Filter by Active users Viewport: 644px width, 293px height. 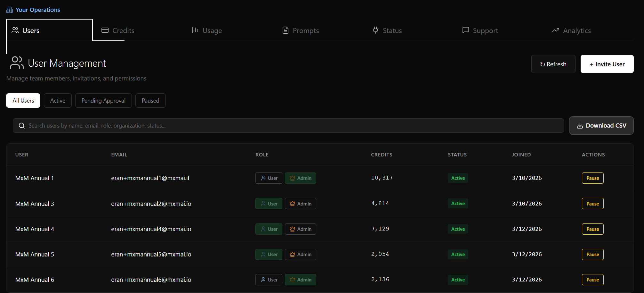pyautogui.click(x=58, y=100)
